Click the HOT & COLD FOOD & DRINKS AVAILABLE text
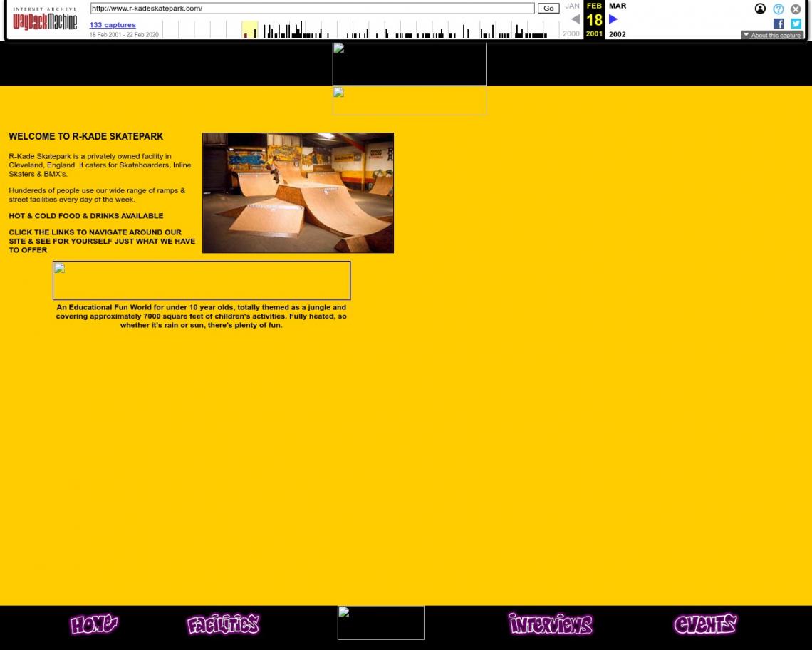812x650 pixels. [86, 216]
